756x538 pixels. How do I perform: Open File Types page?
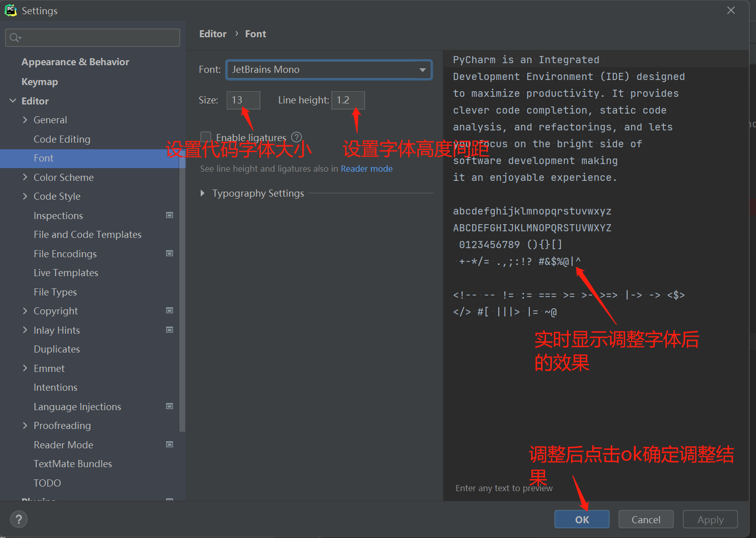(55, 292)
